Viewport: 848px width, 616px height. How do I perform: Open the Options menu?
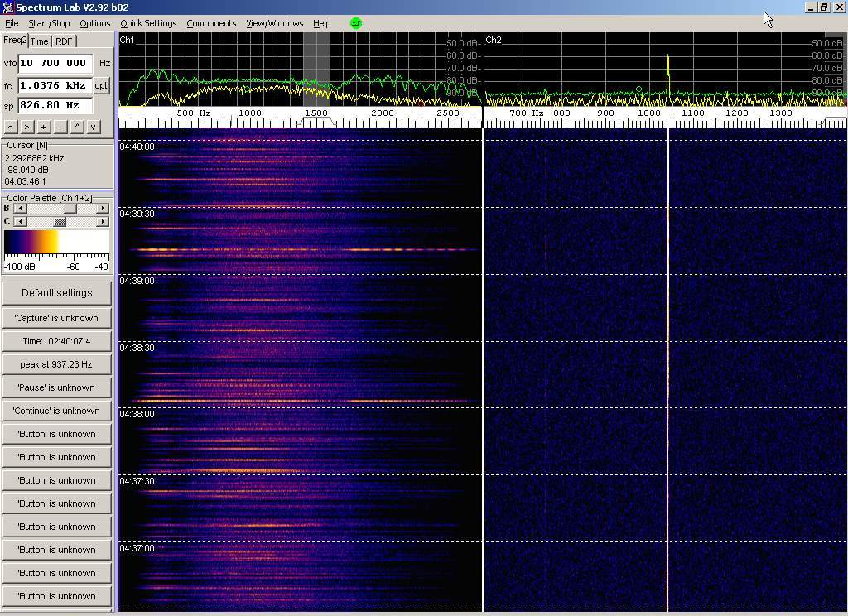tap(94, 23)
